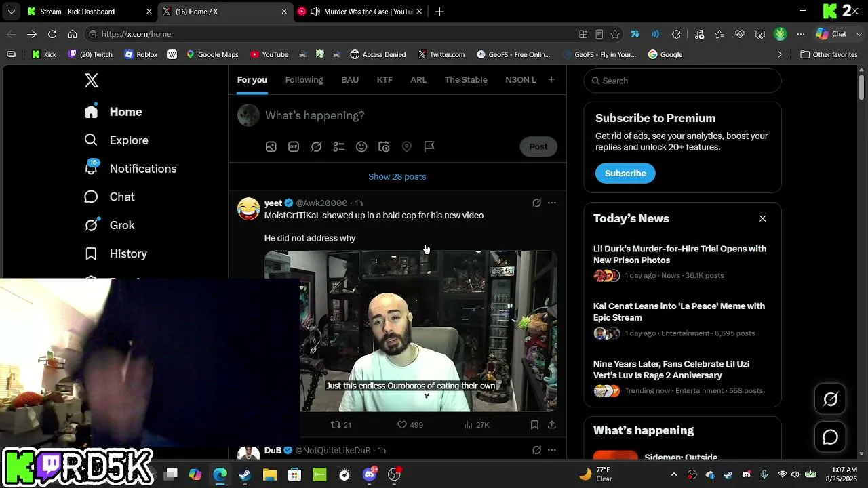Open the YouTube bookmark in favorites bar
Screen dimensions: 868x488
click(x=269, y=54)
